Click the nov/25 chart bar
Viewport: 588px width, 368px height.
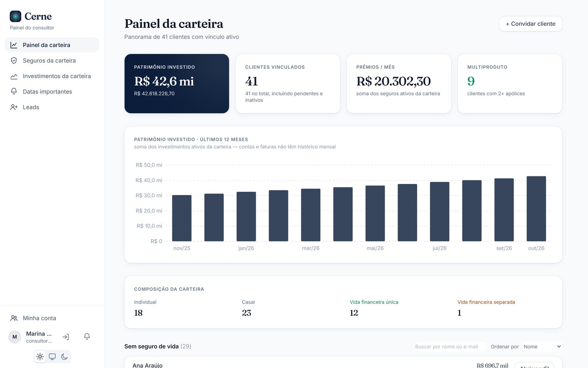tap(182, 218)
